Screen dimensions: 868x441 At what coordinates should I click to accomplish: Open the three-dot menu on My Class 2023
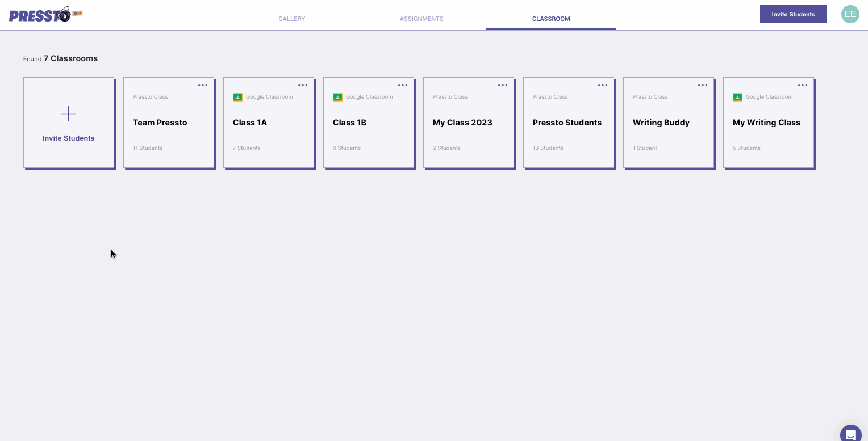[x=503, y=85]
